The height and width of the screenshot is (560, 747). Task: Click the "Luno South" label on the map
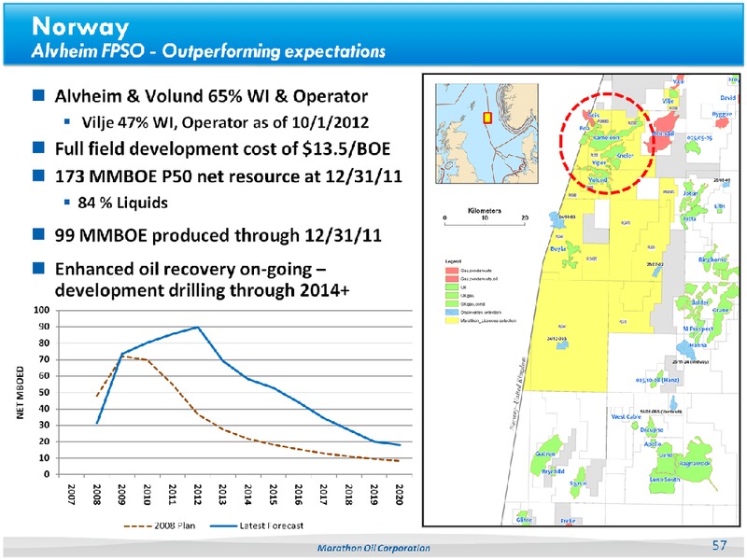(x=665, y=479)
